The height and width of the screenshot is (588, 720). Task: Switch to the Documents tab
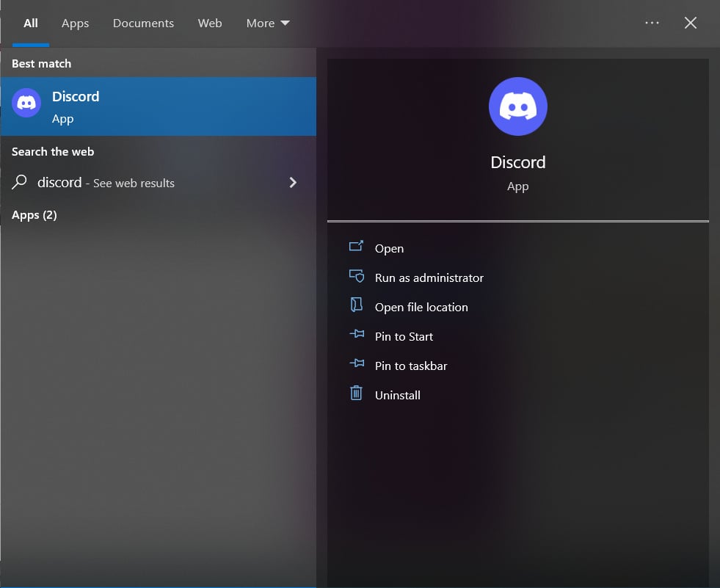tap(143, 23)
